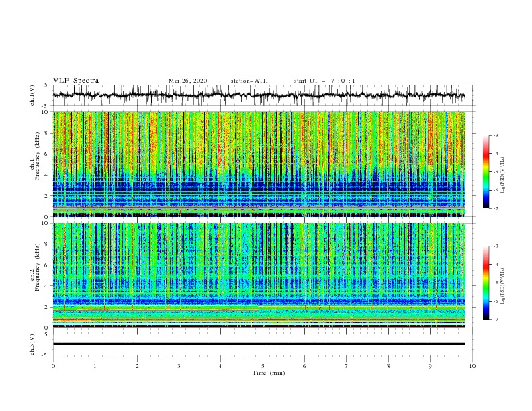
Task: Click the time axis tick label "3"
Action: [x=179, y=366]
